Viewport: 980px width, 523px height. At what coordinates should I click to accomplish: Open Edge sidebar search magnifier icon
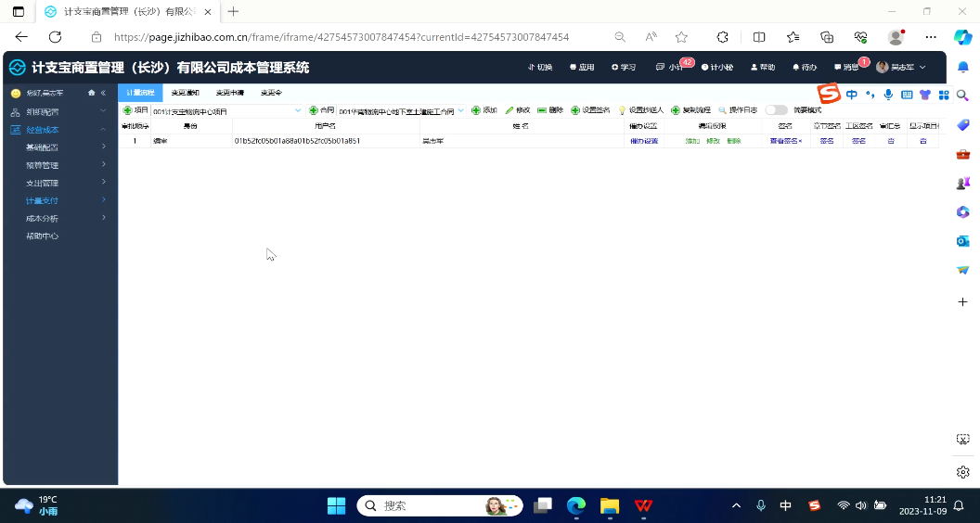[x=963, y=96]
